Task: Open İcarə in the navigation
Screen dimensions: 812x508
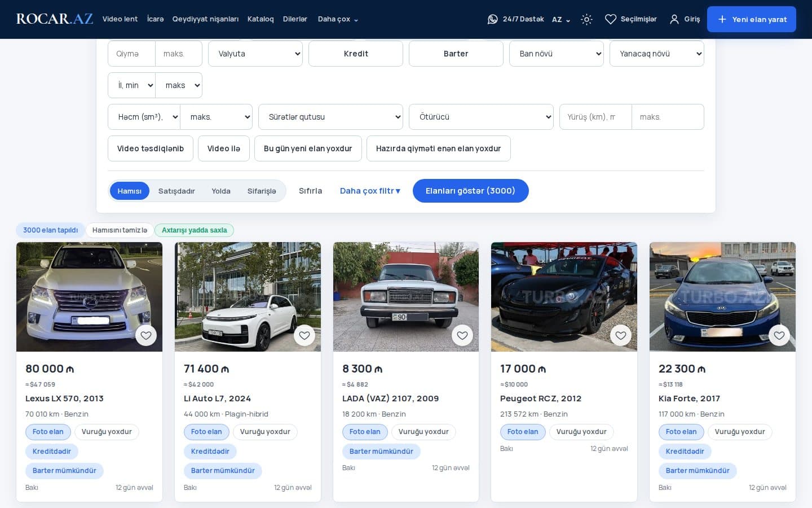Action: point(155,19)
